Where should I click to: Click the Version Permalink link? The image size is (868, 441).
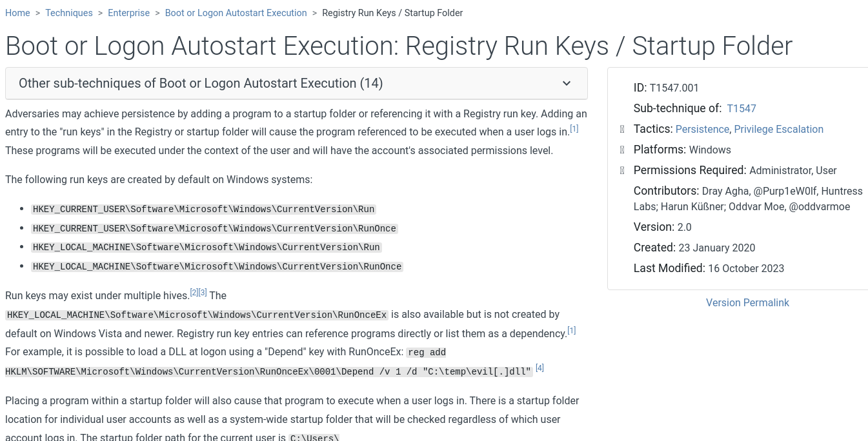coord(747,302)
